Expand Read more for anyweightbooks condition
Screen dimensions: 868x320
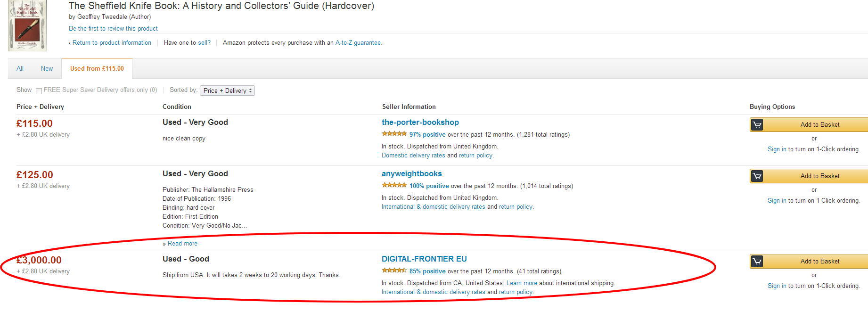[182, 244]
